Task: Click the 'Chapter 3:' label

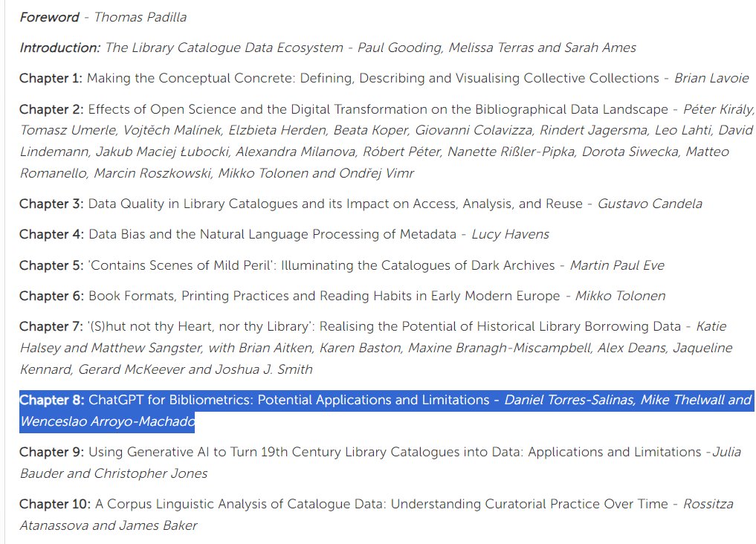Action: tap(51, 204)
